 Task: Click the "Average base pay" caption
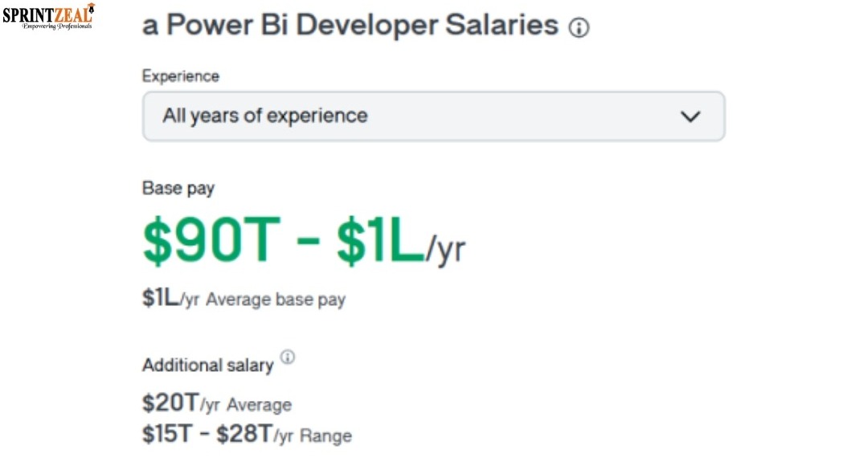276,300
